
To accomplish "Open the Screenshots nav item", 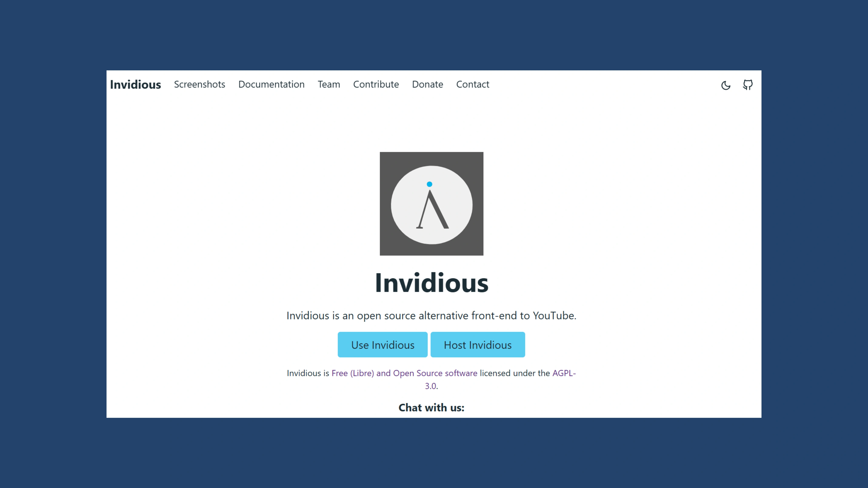I will pos(200,84).
